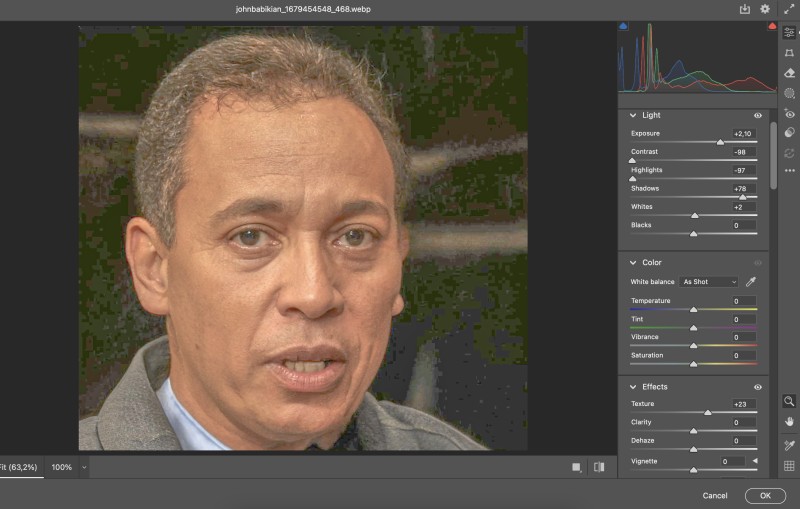Collapse the Light section
The image size is (800, 509).
point(633,115)
